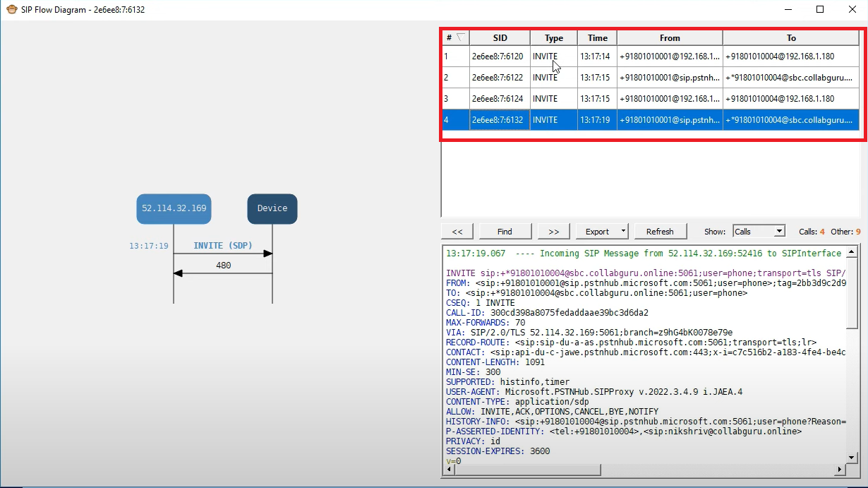Click the CONTENT-TYPE: application/sdp line
The image size is (868, 488).
pos(517,401)
